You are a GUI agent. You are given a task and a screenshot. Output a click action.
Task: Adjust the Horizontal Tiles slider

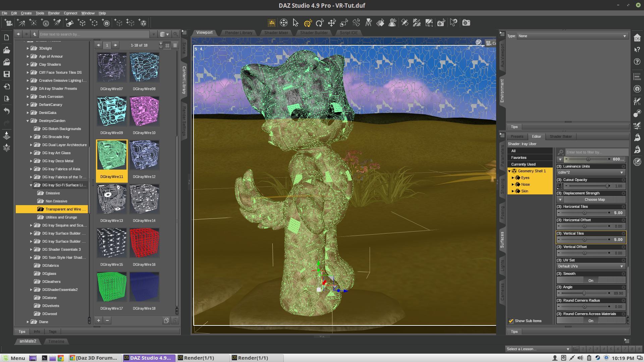click(585, 213)
